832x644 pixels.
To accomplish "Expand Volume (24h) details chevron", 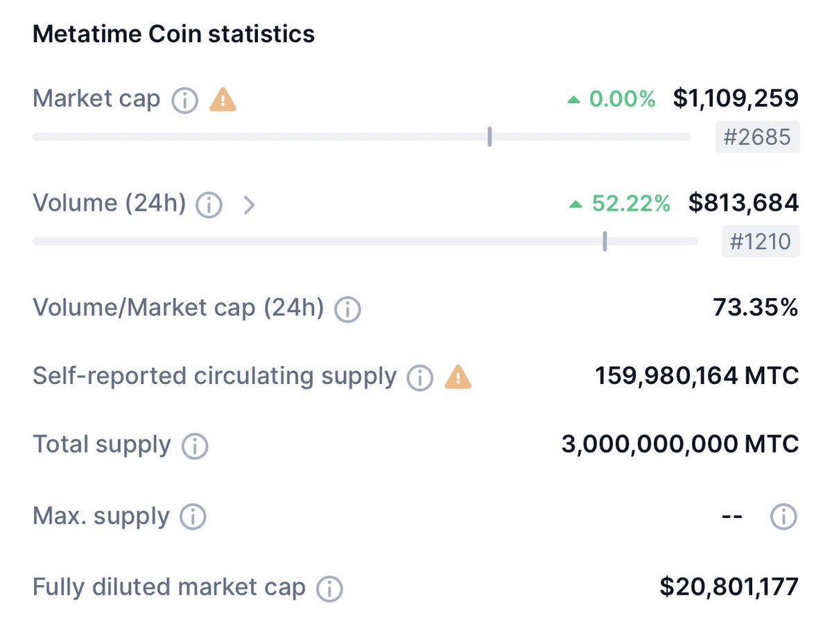I will pos(250,205).
